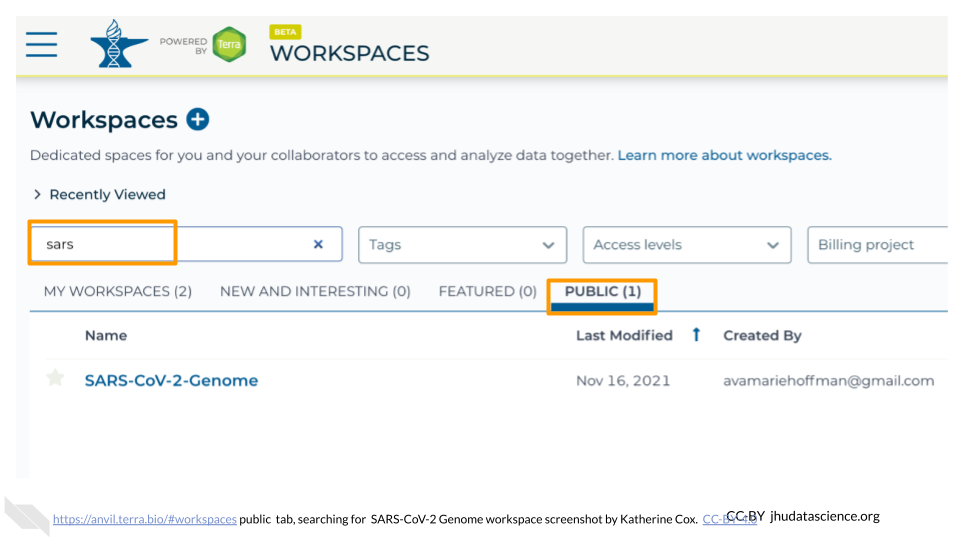Sort by the Name column header
960x540 pixels.
point(106,336)
